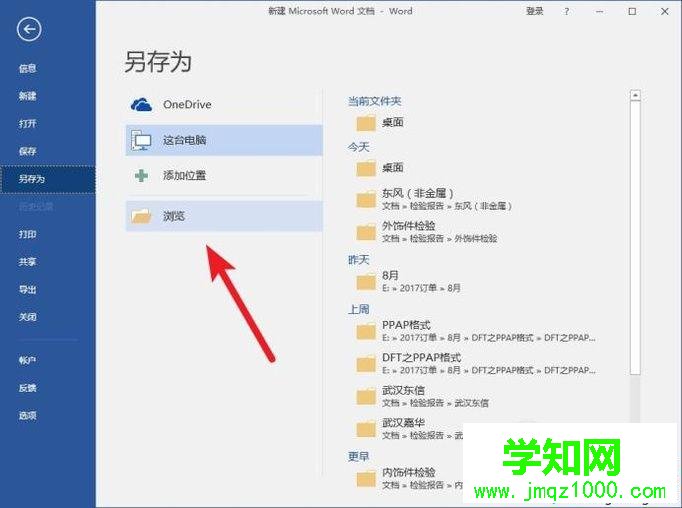The image size is (682, 508).
Task: Click the 8月 folder icon
Action: pos(366,282)
